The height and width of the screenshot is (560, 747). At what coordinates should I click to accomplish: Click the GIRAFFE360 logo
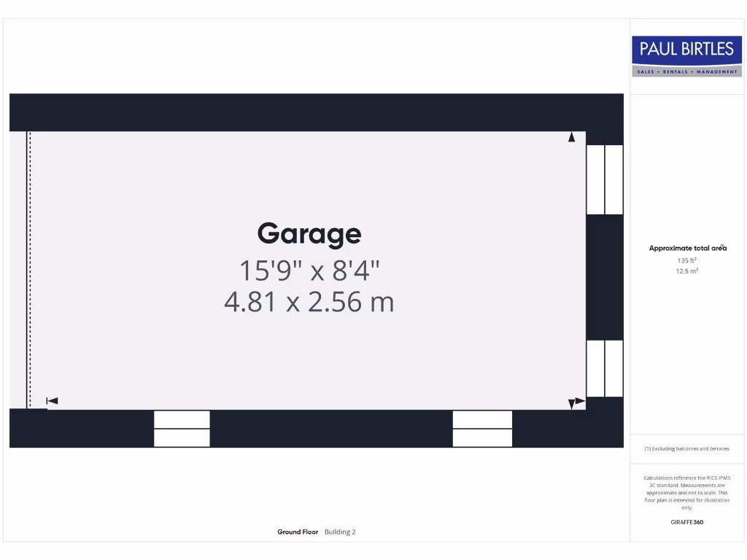click(686, 522)
